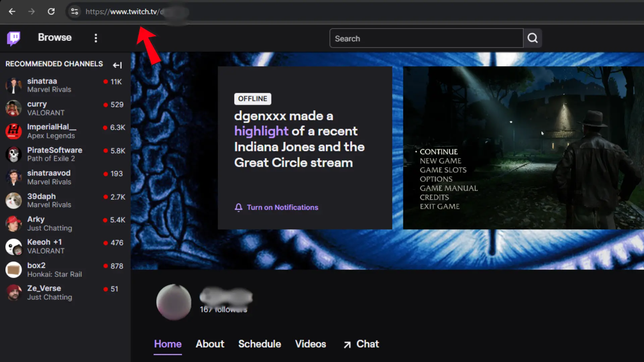Open site information icon in address bar
Viewport: 644px width, 362px height.
74,11
